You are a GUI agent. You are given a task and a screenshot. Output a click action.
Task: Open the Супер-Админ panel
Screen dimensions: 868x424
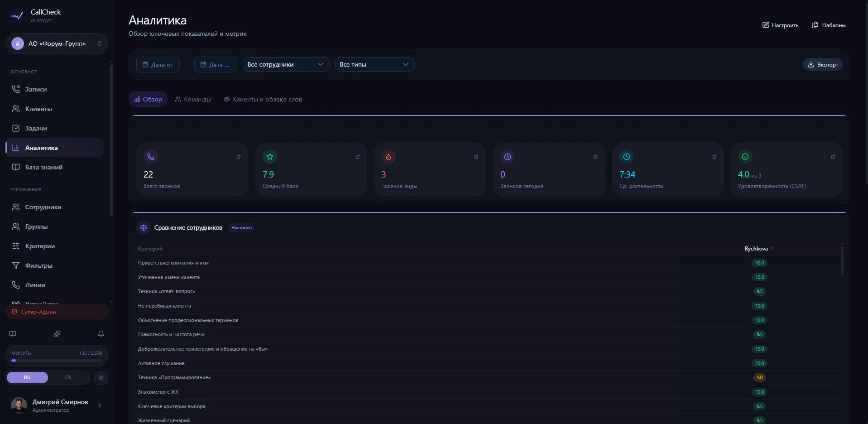tap(57, 312)
